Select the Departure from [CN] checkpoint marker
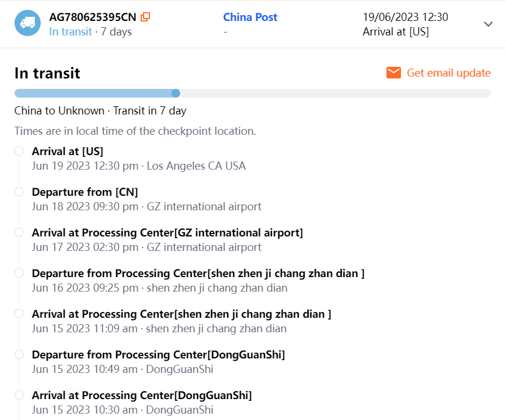The width and height of the screenshot is (505, 420). pos(19,192)
